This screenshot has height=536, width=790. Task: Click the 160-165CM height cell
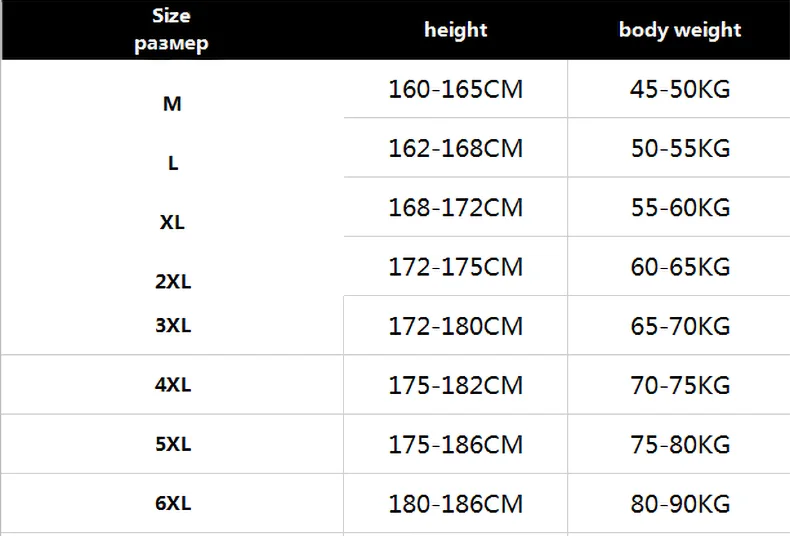pos(455,90)
